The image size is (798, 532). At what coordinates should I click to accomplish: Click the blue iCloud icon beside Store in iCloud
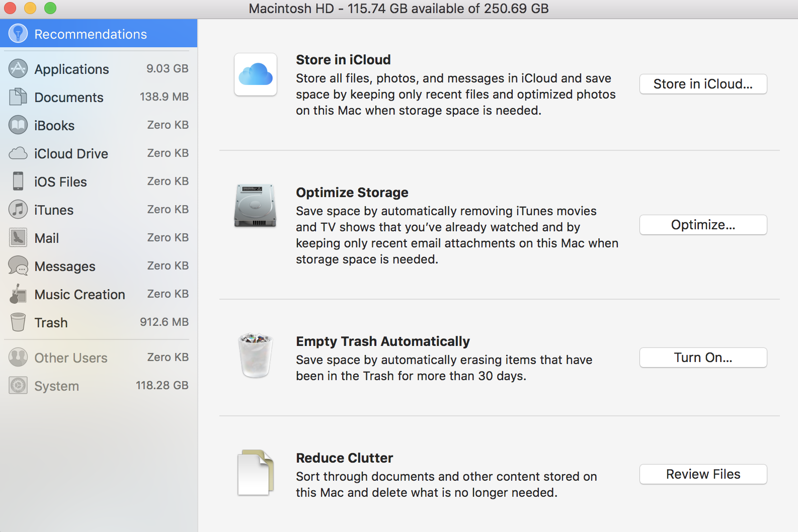(256, 74)
